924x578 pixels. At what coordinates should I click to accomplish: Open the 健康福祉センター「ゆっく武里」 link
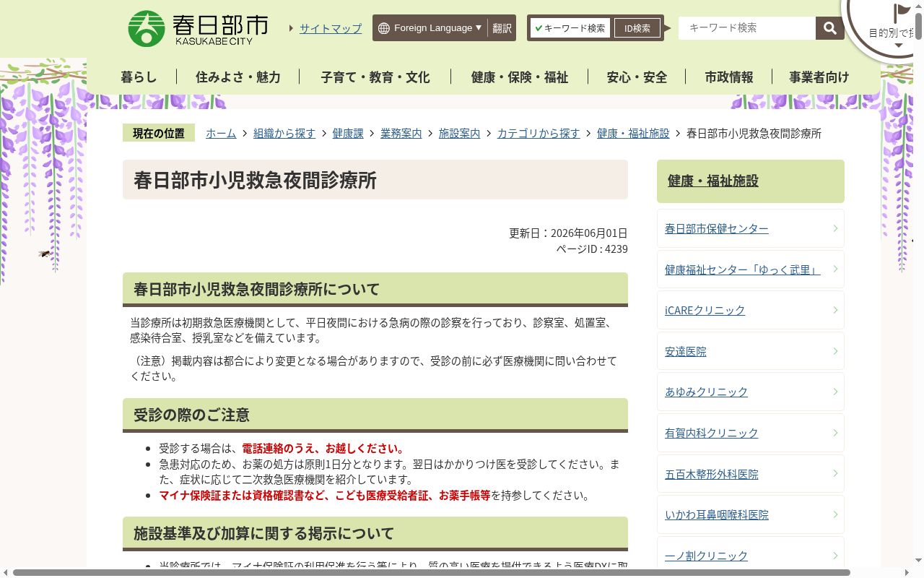point(743,269)
